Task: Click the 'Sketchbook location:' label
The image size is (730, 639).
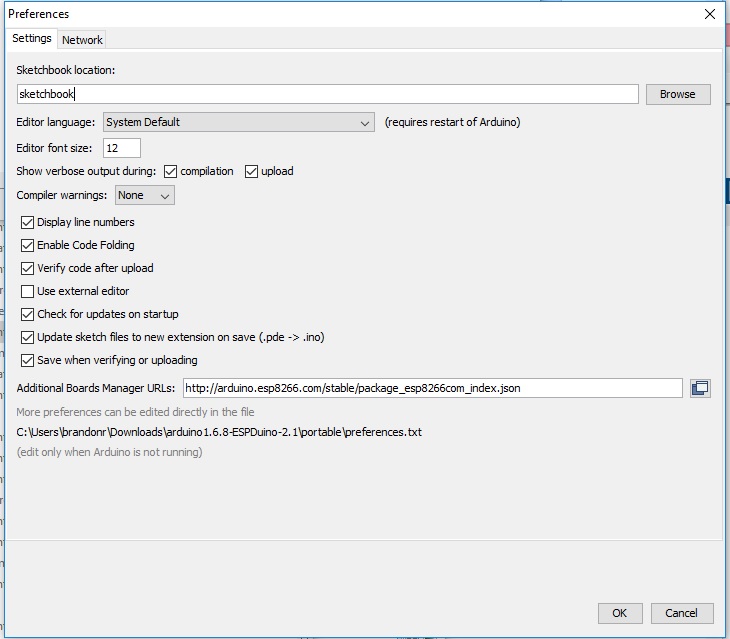Action: pos(66,70)
